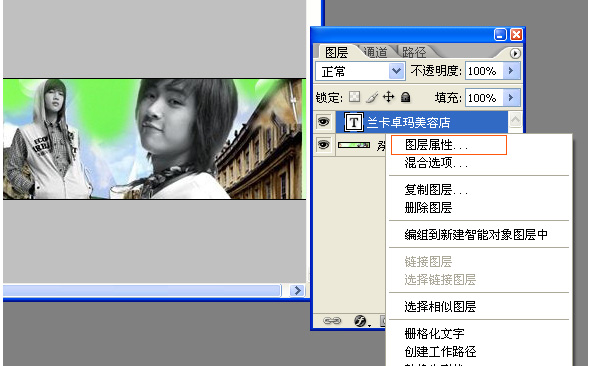
Task: Hide the 兰卡卓玛美容店 text layer
Action: 324,122
